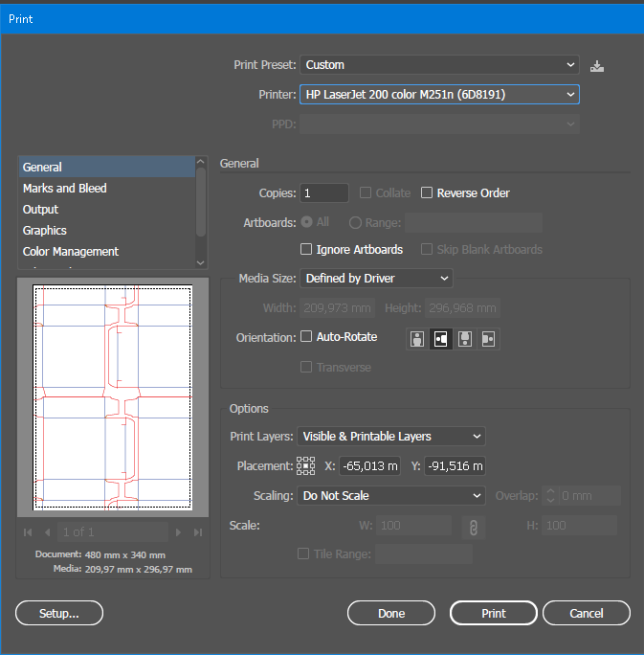Click the next page arrow under preview
The width and height of the screenshot is (644, 655).
tap(178, 531)
